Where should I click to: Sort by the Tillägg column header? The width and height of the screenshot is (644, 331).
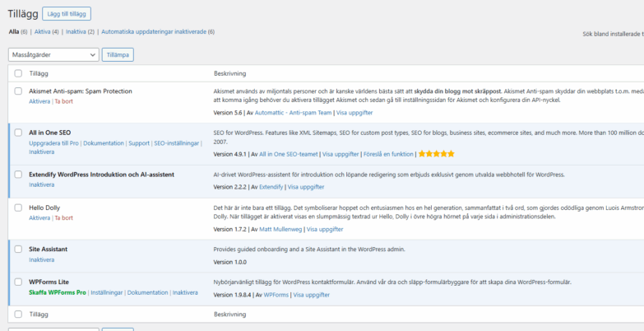tap(39, 73)
